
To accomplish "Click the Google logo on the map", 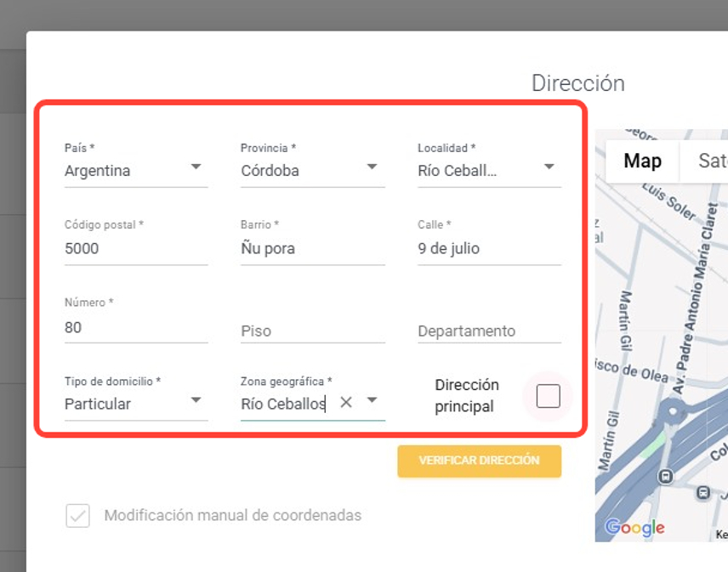I will (634, 528).
